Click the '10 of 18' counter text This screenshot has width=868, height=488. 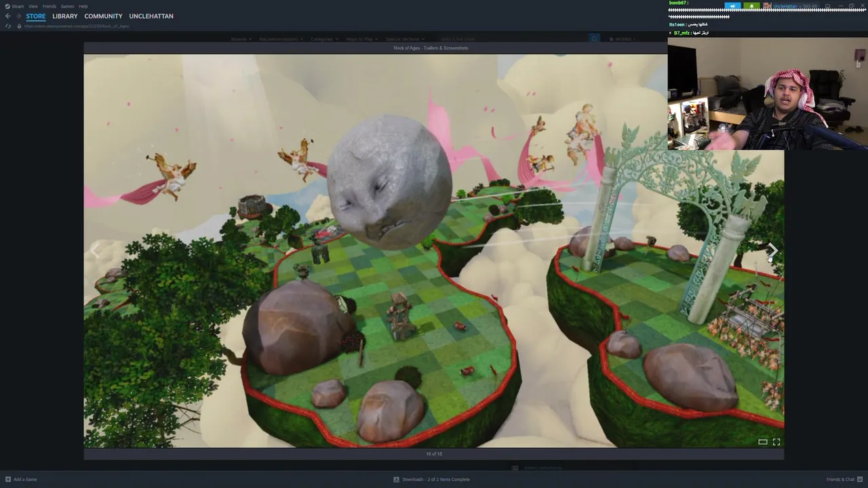click(x=434, y=454)
